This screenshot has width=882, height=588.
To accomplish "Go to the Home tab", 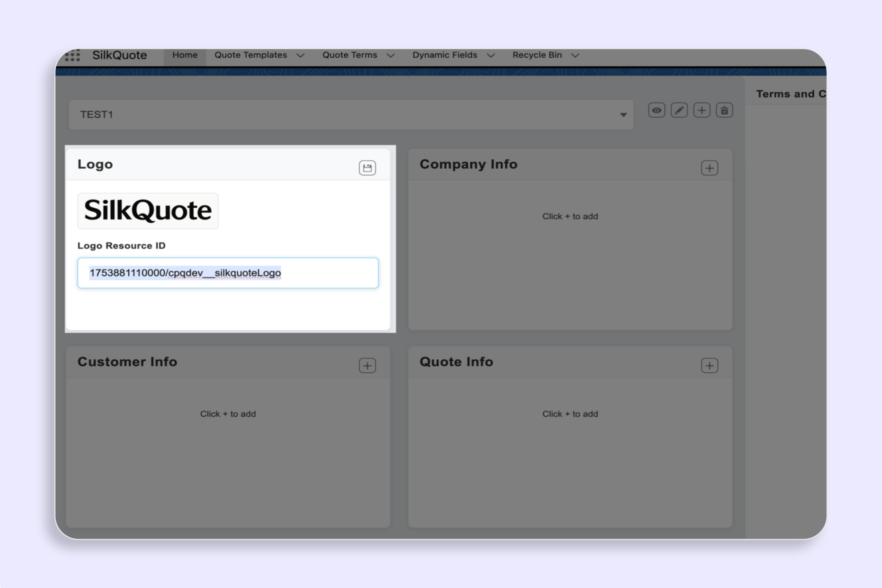I will click(x=184, y=55).
